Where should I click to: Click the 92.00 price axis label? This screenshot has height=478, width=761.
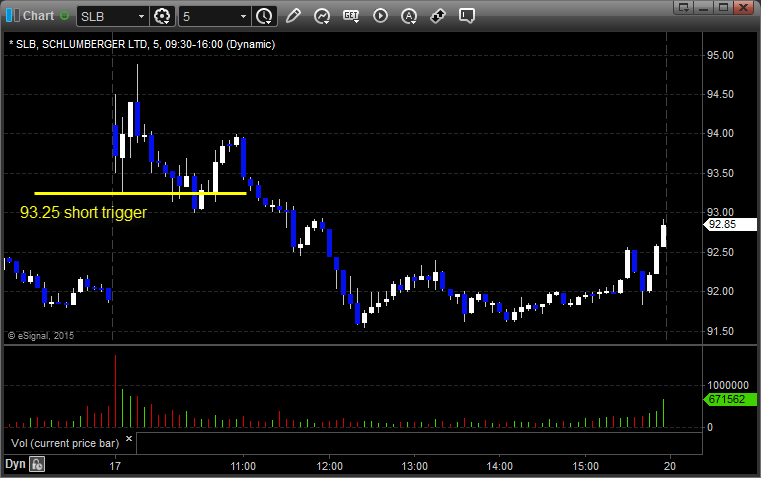720,291
